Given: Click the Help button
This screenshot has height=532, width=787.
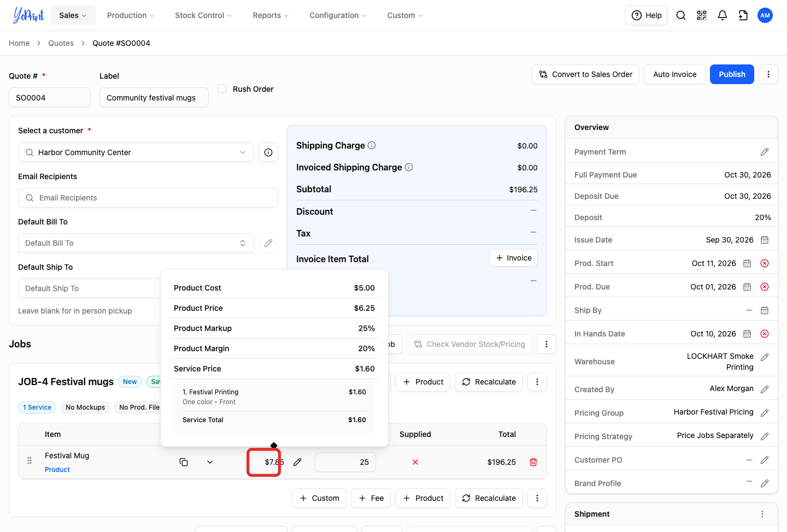Looking at the screenshot, I should click(x=647, y=15).
